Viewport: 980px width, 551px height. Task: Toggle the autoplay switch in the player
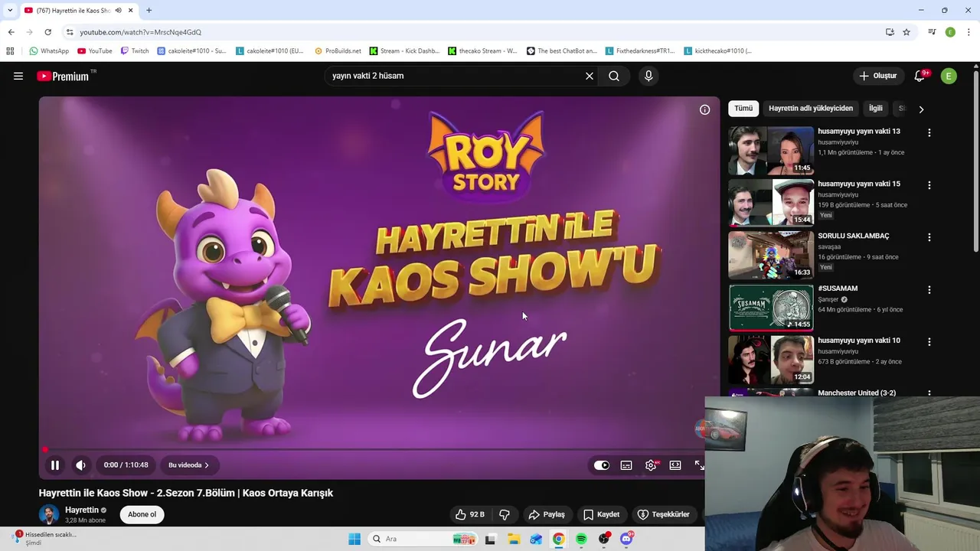click(x=602, y=465)
